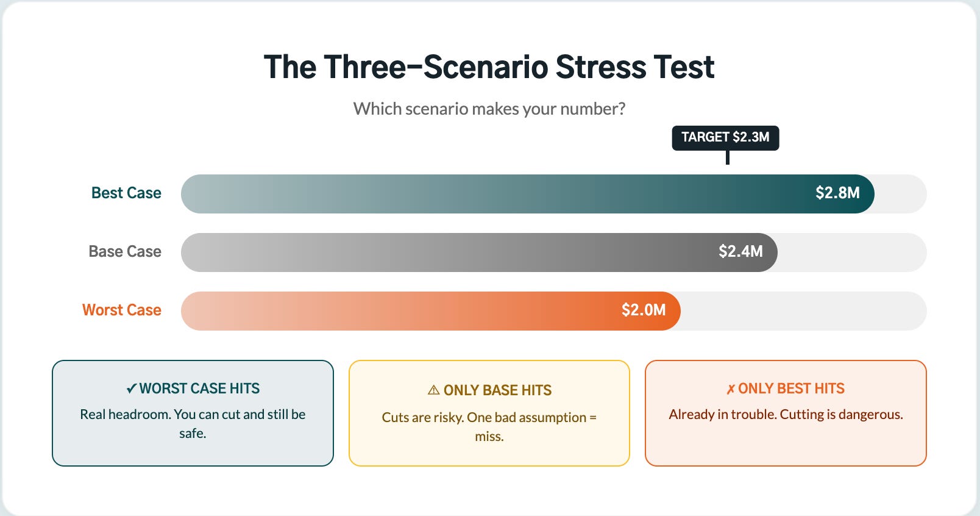This screenshot has width=980, height=516.
Task: Select the Worst Case orange bar
Action: [x=431, y=311]
